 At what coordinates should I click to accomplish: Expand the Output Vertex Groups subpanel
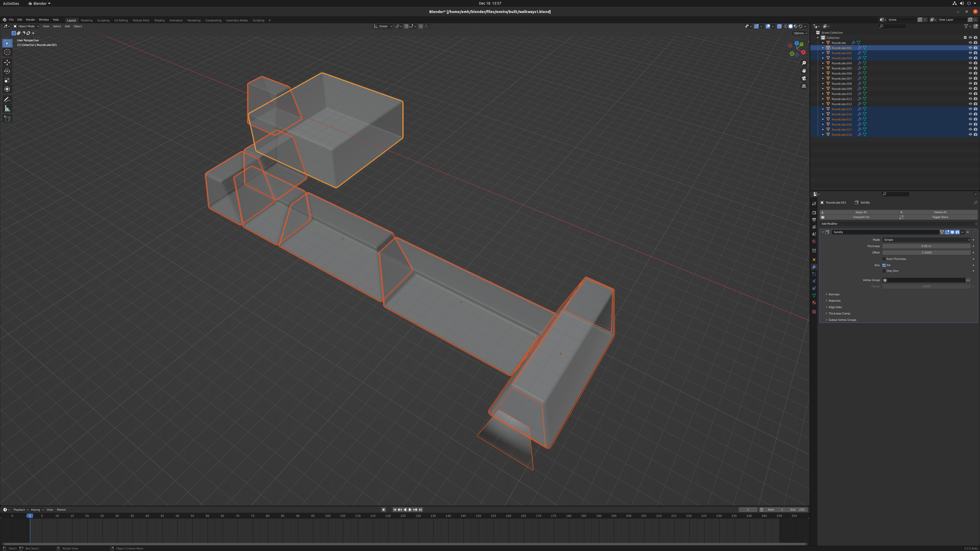[842, 320]
